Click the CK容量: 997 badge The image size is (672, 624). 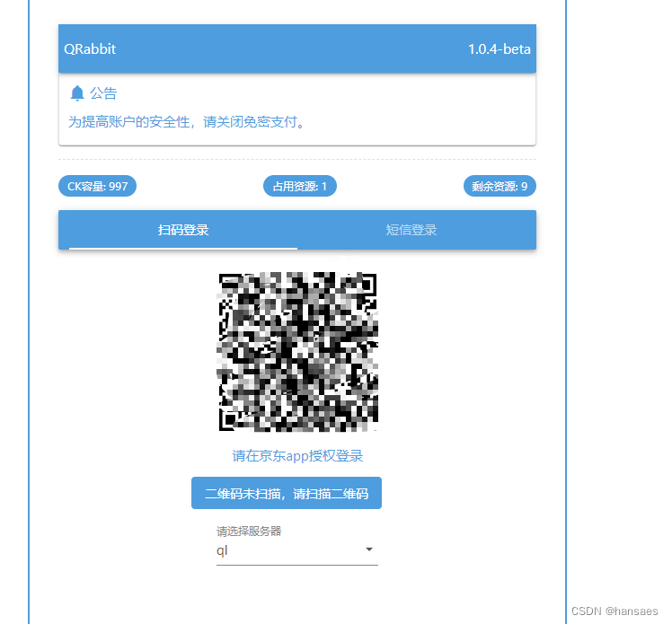pyautogui.click(x=98, y=187)
